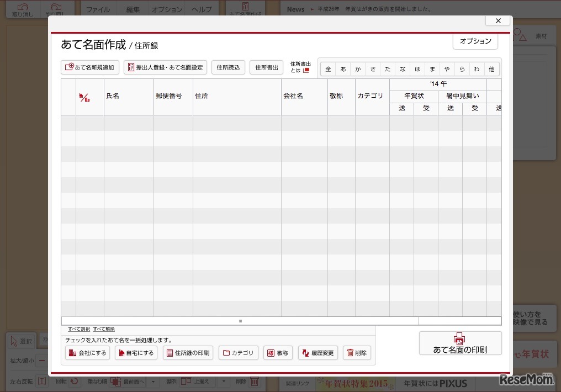Click すべて解除 link
Viewport: 561px width, 392px height.
click(104, 329)
